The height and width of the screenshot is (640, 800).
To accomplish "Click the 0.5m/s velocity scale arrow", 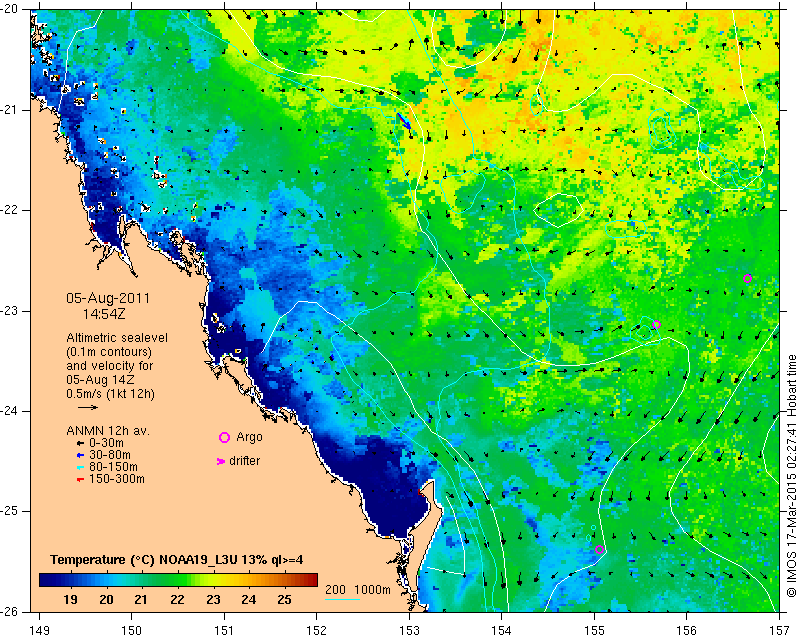I will coord(88,407).
